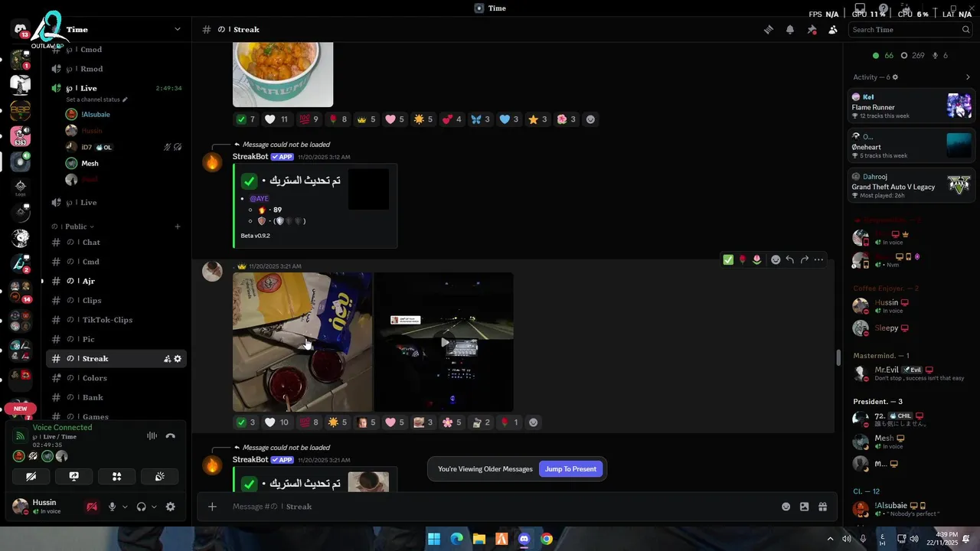Disconnect from voice with hang-up icon
This screenshot has width=980, height=551.
(x=171, y=435)
